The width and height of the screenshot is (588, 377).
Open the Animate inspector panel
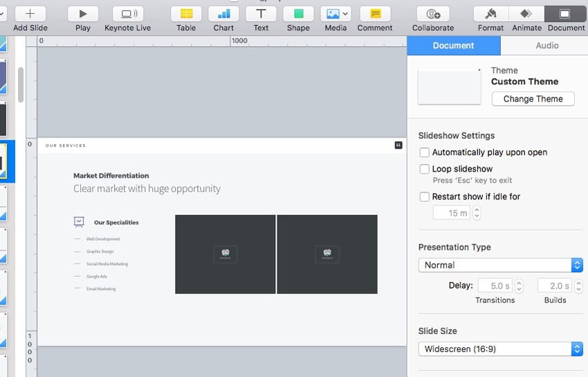tap(526, 14)
